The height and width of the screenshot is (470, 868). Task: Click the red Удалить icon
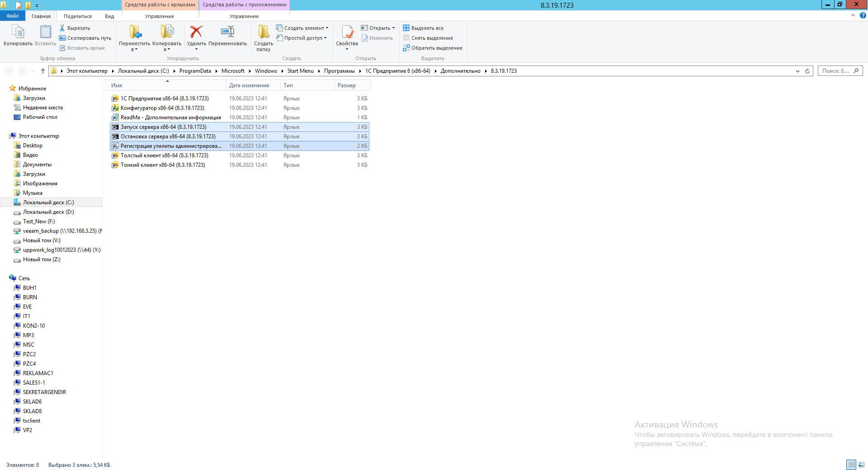pyautogui.click(x=196, y=32)
